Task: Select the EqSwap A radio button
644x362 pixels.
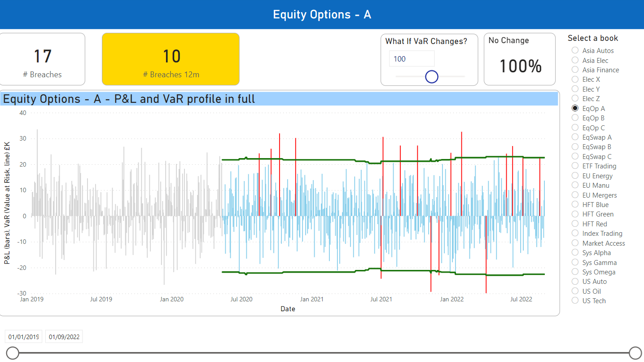Action: pos(575,137)
